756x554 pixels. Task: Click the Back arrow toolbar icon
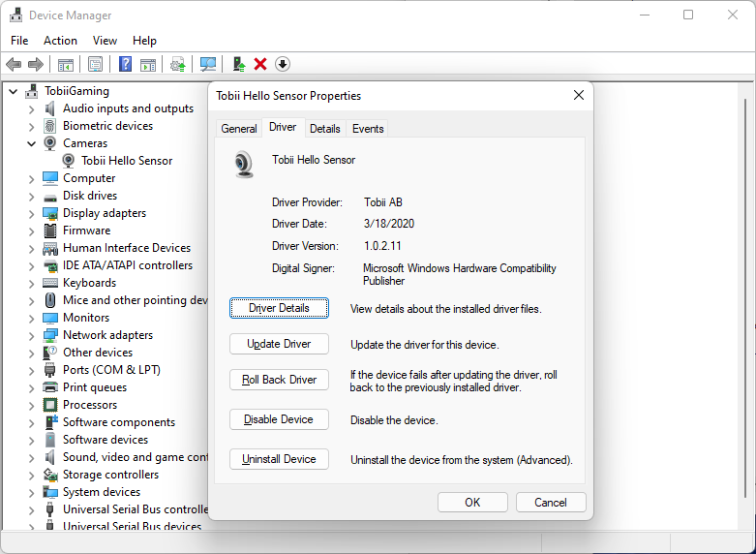click(x=14, y=64)
